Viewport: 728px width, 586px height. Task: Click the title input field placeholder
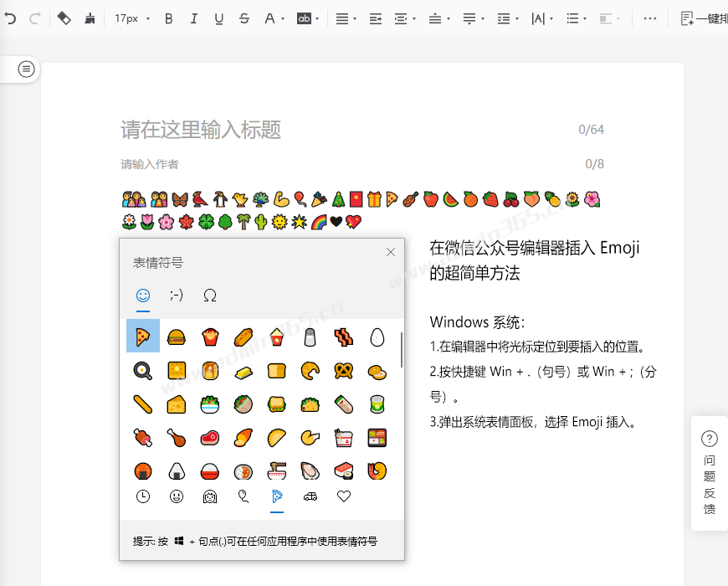coord(201,130)
